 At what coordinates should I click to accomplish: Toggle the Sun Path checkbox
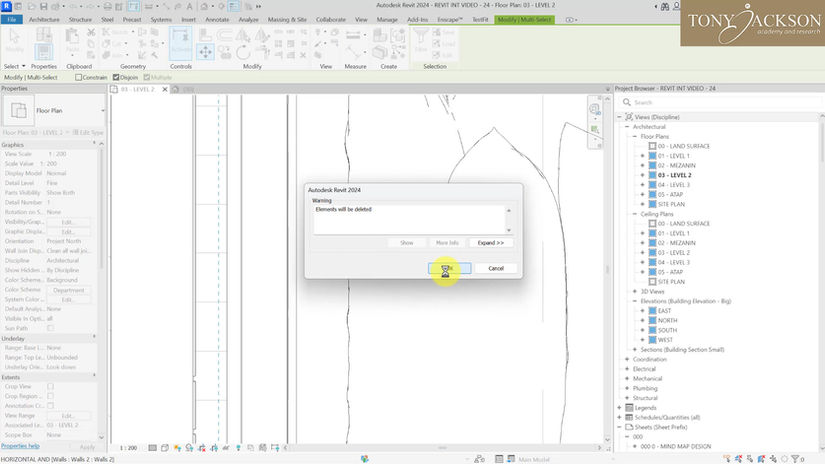pos(51,328)
